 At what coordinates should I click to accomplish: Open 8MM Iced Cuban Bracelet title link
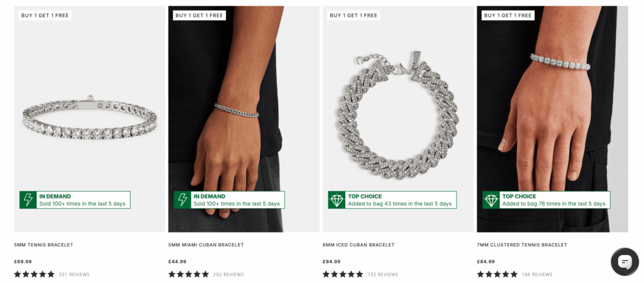pos(358,245)
